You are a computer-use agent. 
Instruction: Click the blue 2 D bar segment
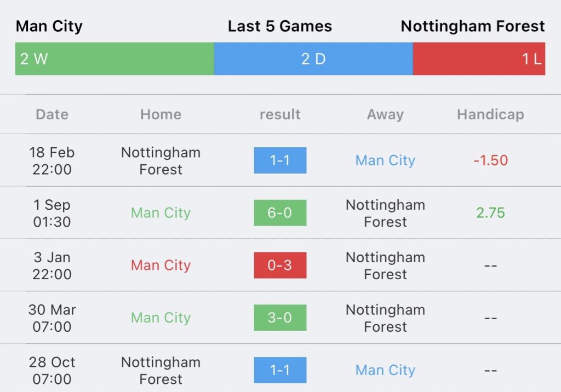click(313, 59)
